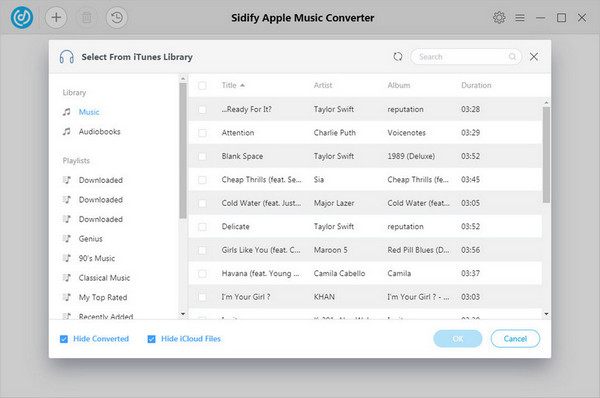Click the track list scroll-down arrow
Viewport: 600px width, 398px height.
click(546, 314)
